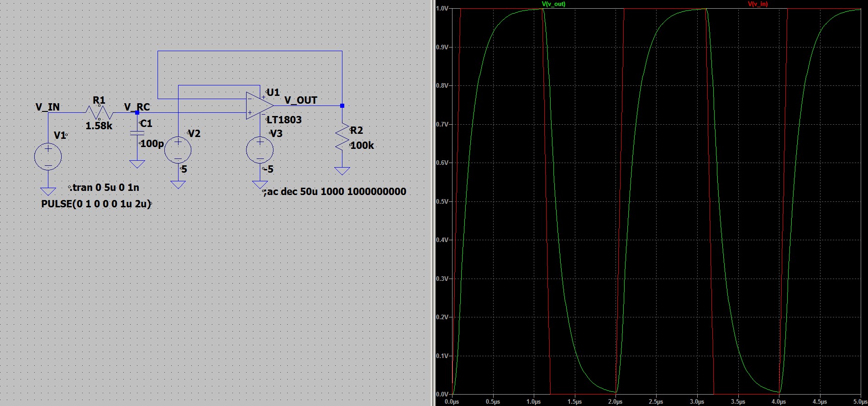Click the V3 source name label
The width and height of the screenshot is (868, 406).
[x=276, y=133]
